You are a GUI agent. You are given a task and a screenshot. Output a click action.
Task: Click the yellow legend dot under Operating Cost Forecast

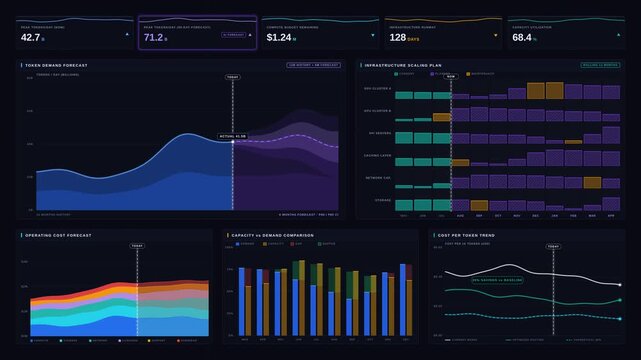pos(149,340)
